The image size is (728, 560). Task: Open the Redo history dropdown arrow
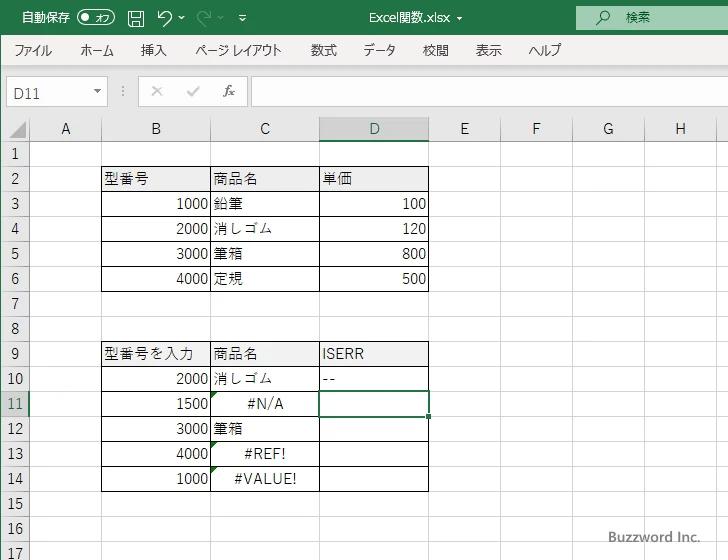coord(221,18)
